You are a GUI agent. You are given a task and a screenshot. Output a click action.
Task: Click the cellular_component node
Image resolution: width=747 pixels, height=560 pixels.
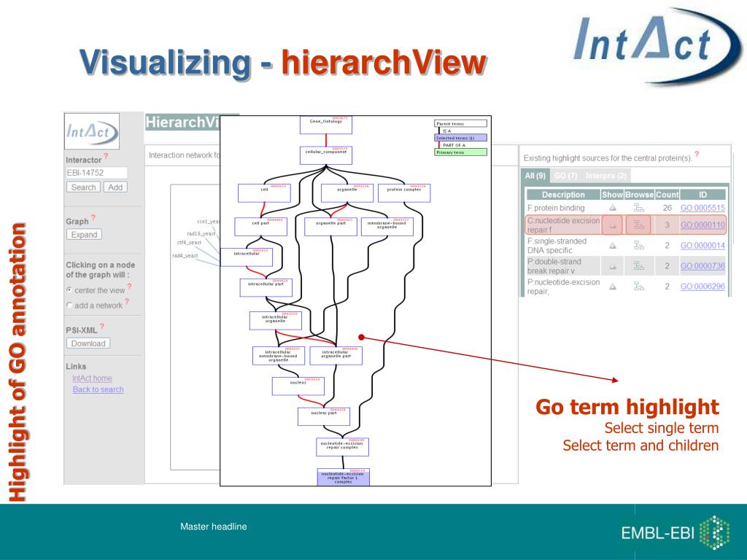tap(326, 155)
